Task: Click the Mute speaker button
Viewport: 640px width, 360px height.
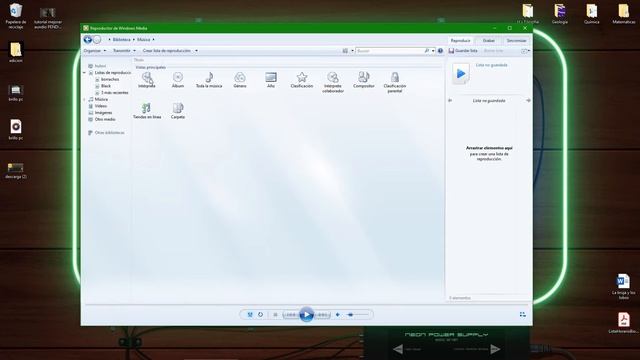Action: click(x=338, y=315)
